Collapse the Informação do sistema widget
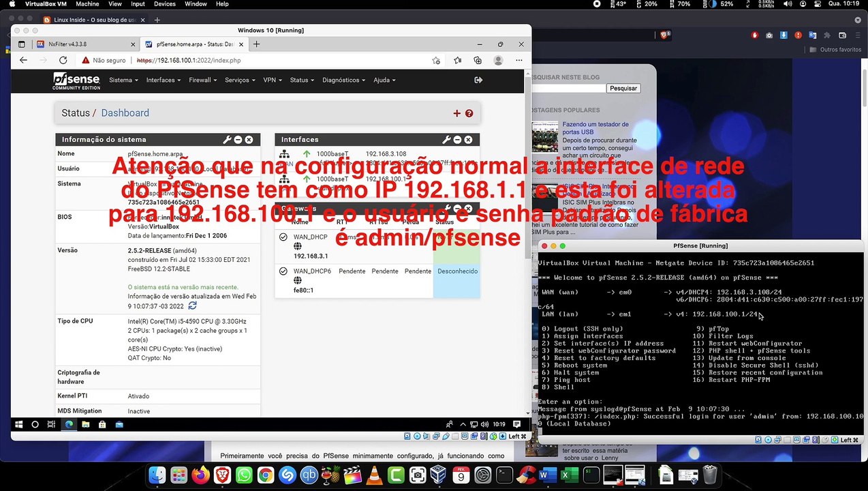The image size is (868, 491). point(238,139)
